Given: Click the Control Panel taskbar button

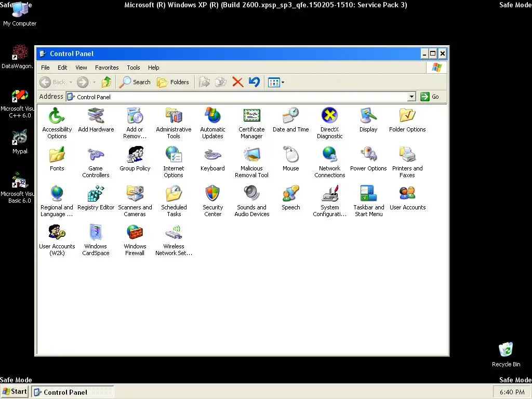Looking at the screenshot, I should tap(73, 392).
